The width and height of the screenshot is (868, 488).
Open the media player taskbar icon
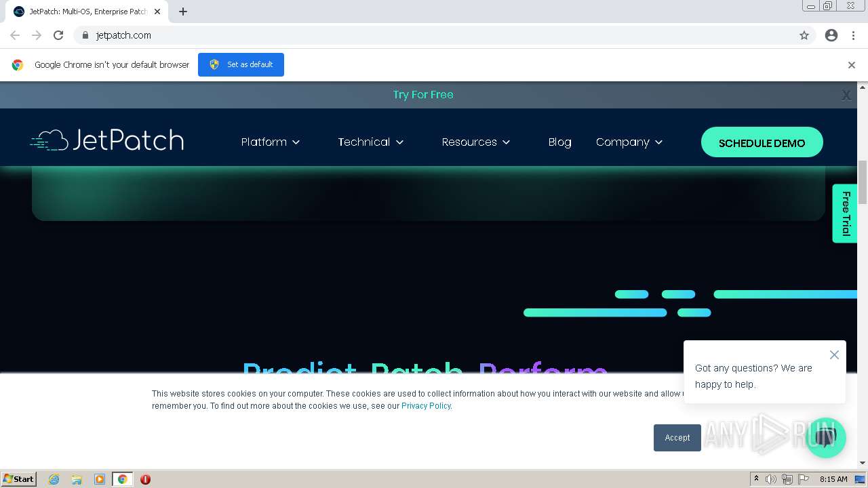(100, 479)
